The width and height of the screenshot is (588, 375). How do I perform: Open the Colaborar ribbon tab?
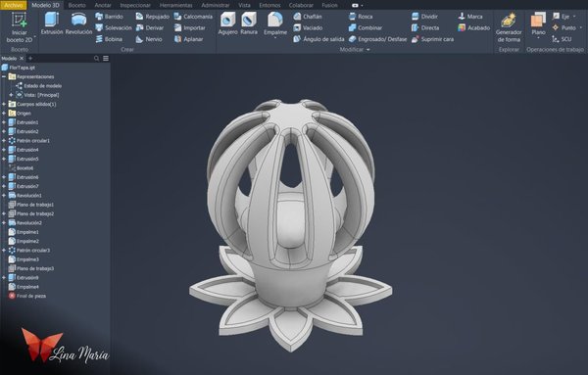point(301,5)
